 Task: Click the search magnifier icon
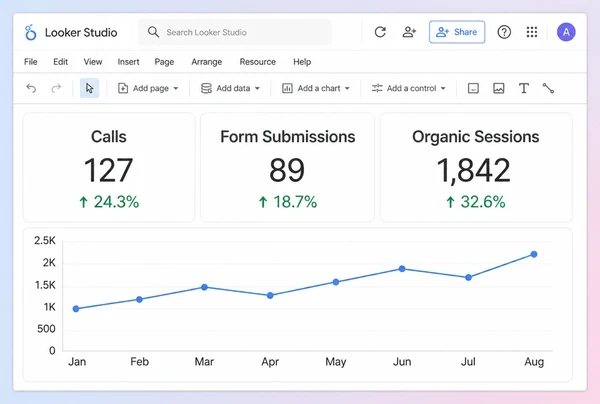coord(153,32)
